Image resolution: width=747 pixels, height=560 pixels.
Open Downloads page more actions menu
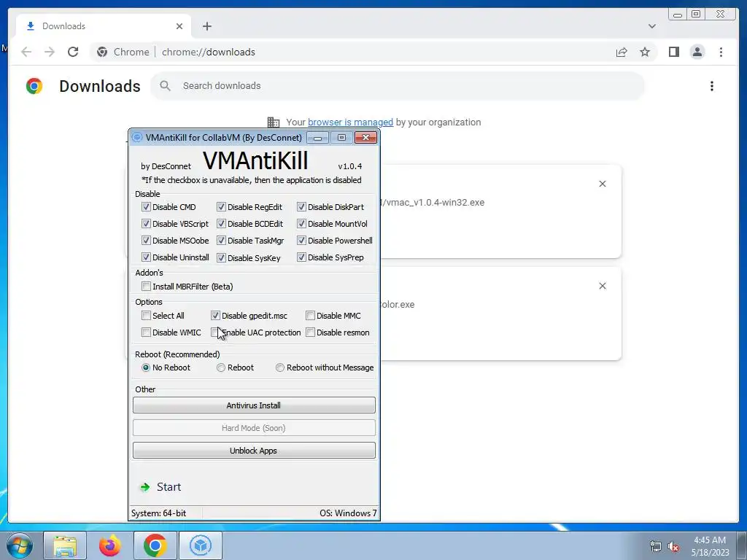[712, 86]
